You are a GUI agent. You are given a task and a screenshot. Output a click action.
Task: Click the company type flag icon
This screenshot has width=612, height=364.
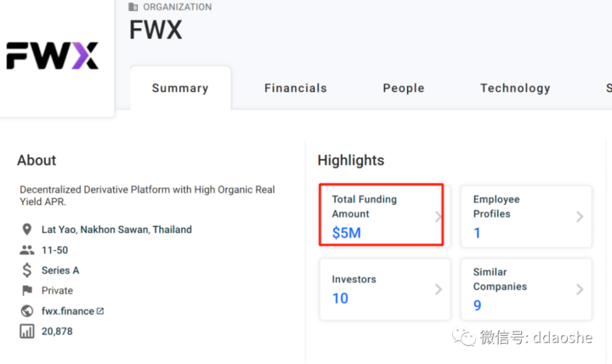[26, 290]
